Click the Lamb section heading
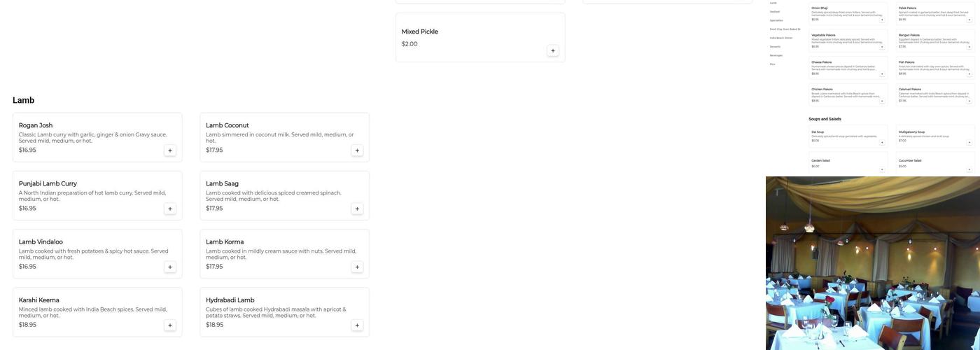The height and width of the screenshot is (350, 980). pos(23,100)
